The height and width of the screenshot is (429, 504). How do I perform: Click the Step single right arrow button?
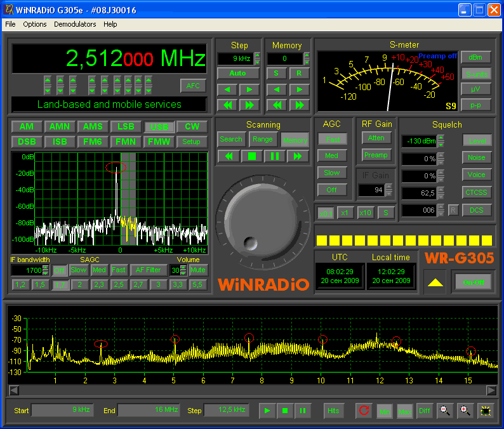[x=249, y=89]
